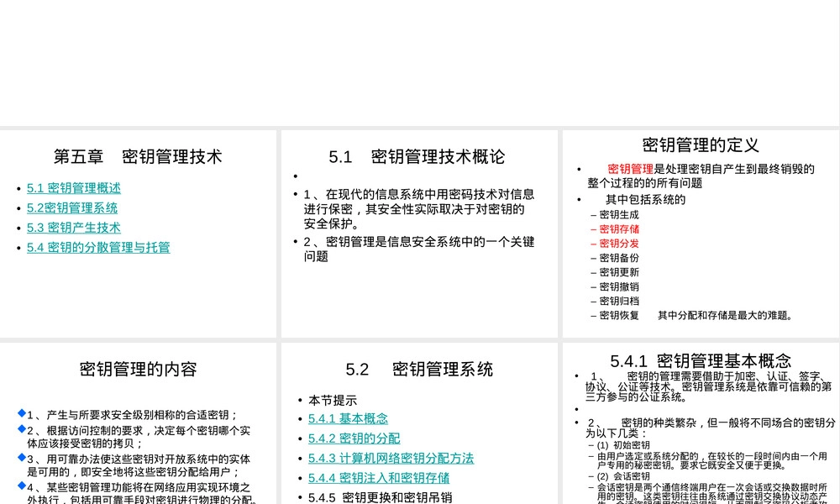This screenshot has height=504, width=840.
Task: Select the '密钥管理的定义' slide title
Action: 701,144
